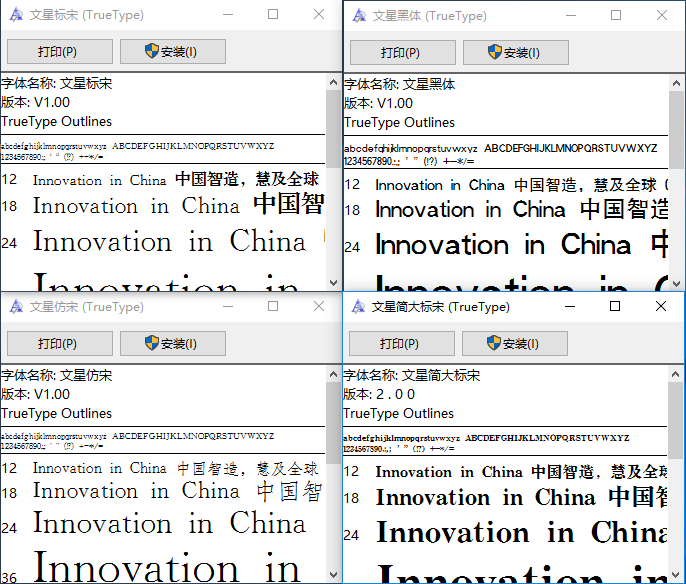Click '字体名称: 文星黑体' text line
This screenshot has width=686, height=584.
(399, 84)
